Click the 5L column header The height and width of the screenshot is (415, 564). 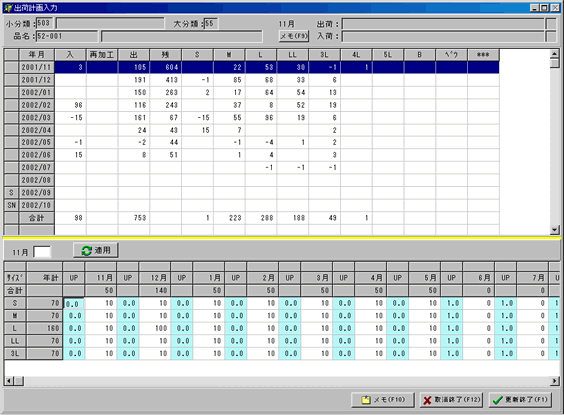(387, 55)
